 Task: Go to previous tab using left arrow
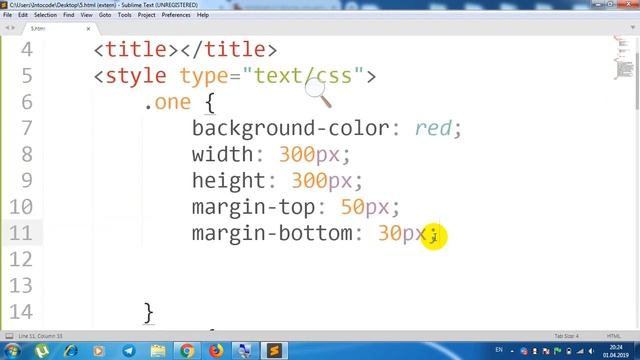click(7, 28)
